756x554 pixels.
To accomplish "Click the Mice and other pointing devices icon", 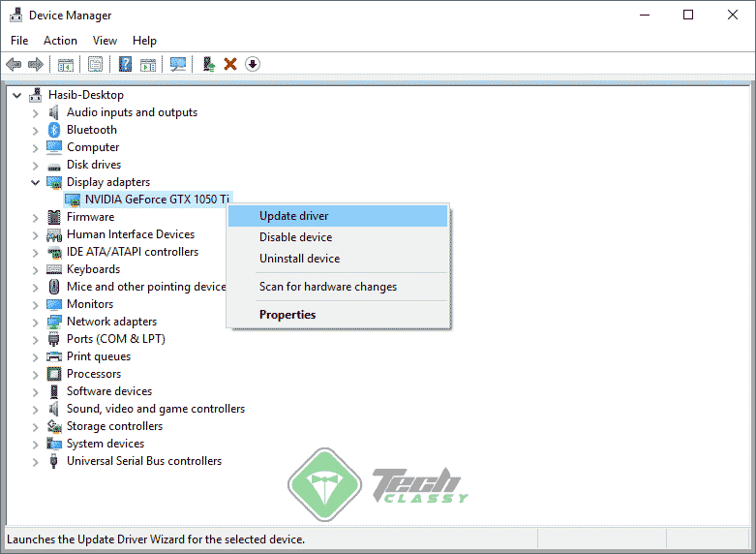I will 54,287.
